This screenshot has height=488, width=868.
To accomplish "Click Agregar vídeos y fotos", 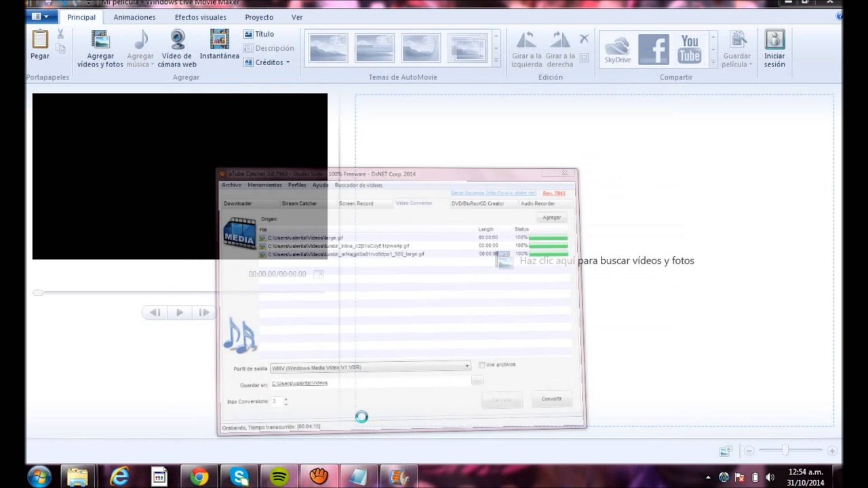I will [x=100, y=49].
